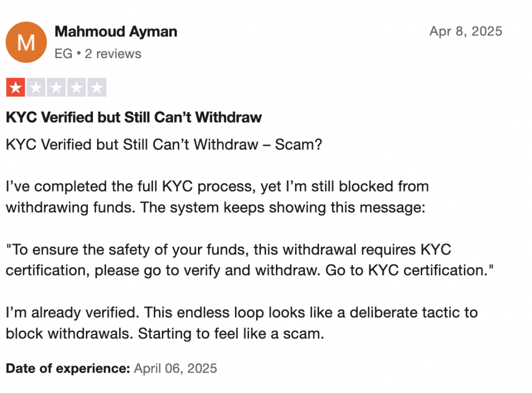Image resolution: width=532 pixels, height=393 pixels.
Task: Open Mahmoud Ayman's reviewer profile
Action: click(x=116, y=32)
